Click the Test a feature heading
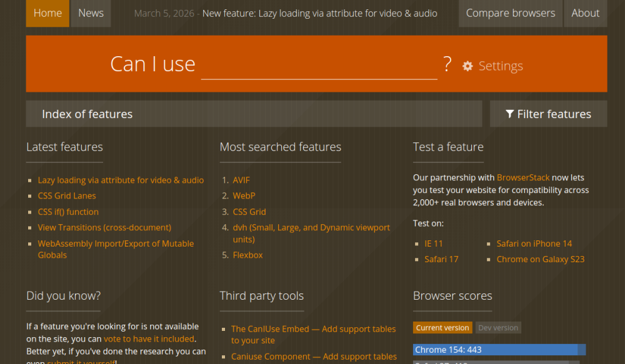The height and width of the screenshot is (364, 625). 448,147
